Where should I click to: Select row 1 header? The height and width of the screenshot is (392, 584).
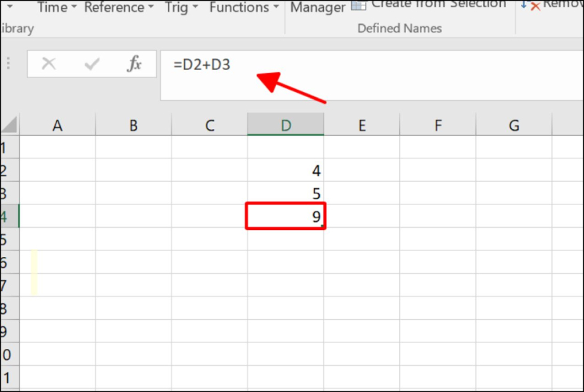(x=9, y=147)
